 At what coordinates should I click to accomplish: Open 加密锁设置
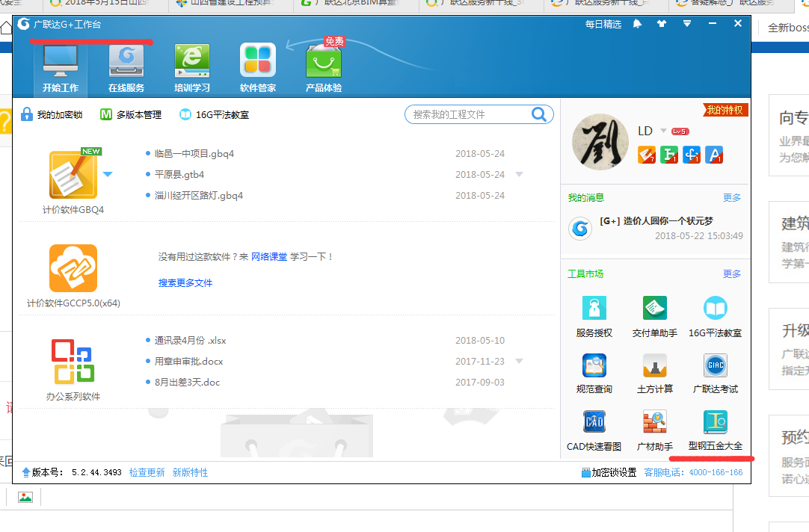click(x=609, y=473)
